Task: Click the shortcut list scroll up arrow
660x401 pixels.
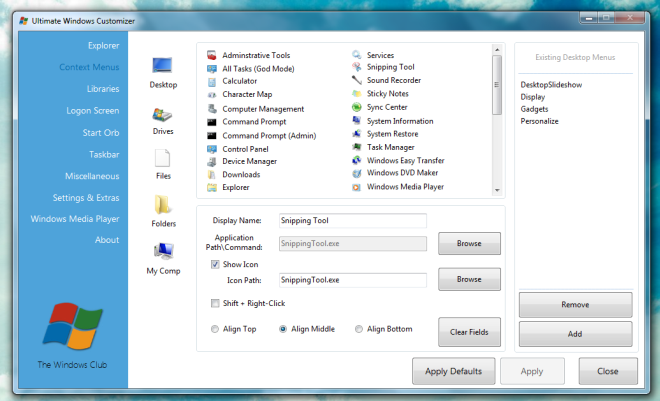Action: pyautogui.click(x=497, y=50)
